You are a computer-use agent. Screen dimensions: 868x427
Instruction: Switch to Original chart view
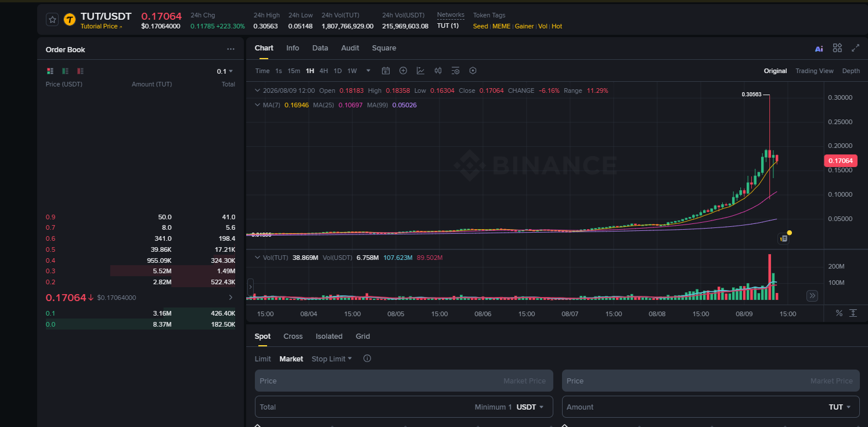tap(775, 71)
